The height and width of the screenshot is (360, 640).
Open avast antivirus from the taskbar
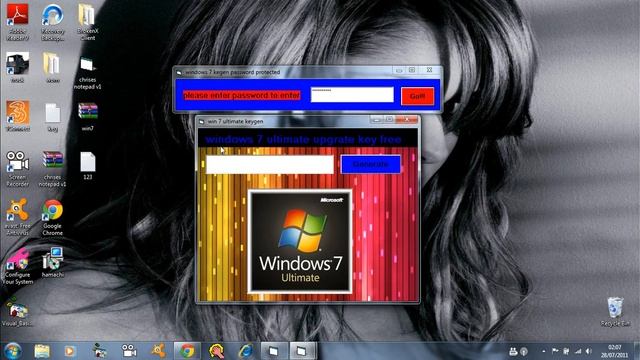(x=158, y=351)
